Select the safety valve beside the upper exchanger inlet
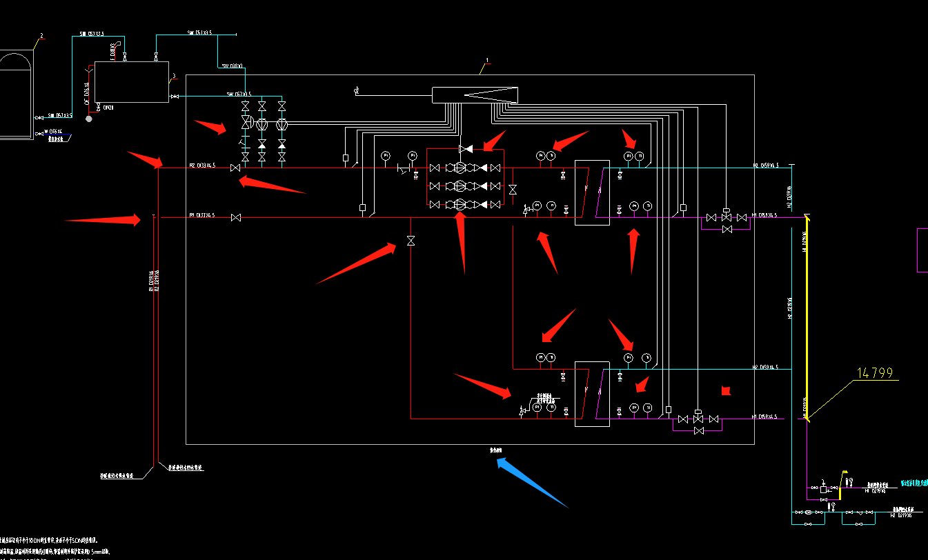Image resolution: width=928 pixels, height=560 pixels. [x=526, y=209]
